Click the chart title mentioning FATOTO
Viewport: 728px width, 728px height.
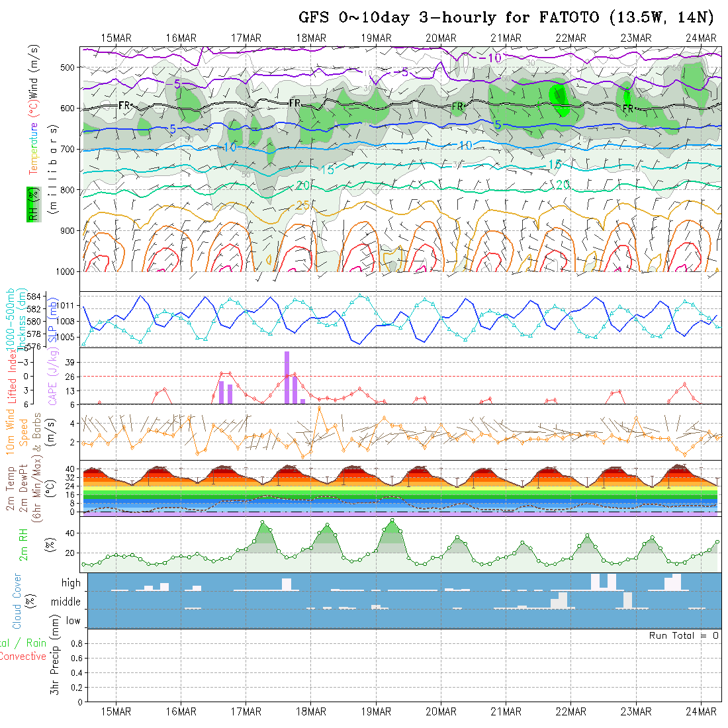pos(506,17)
